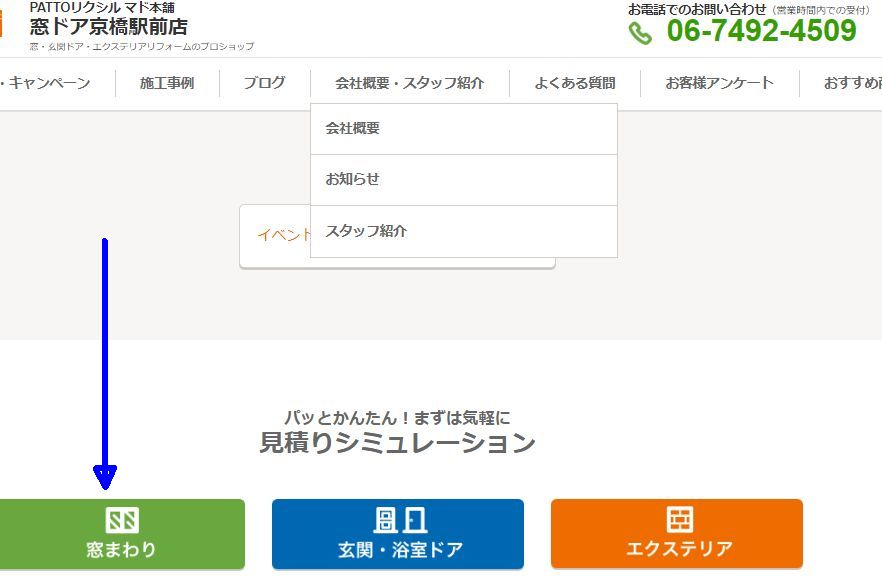The height and width of the screenshot is (583, 882).
Task: Open 施工事例 in the navigation bar
Action: click(x=167, y=83)
